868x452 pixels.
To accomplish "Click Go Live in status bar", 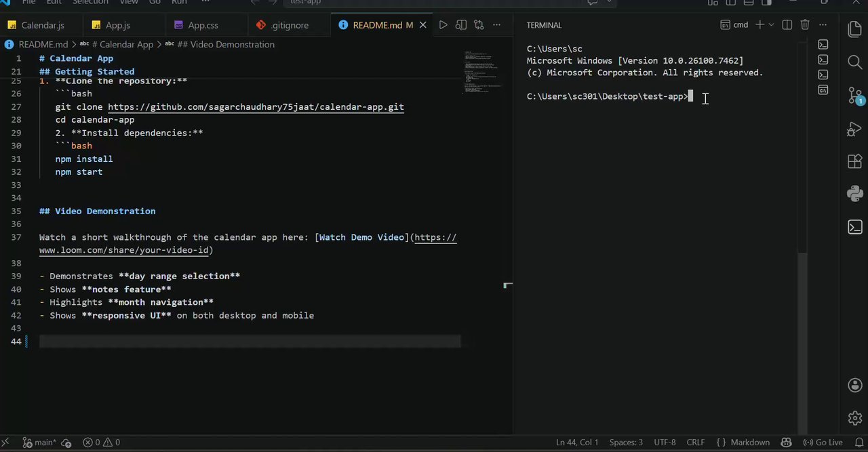I will 823,443.
